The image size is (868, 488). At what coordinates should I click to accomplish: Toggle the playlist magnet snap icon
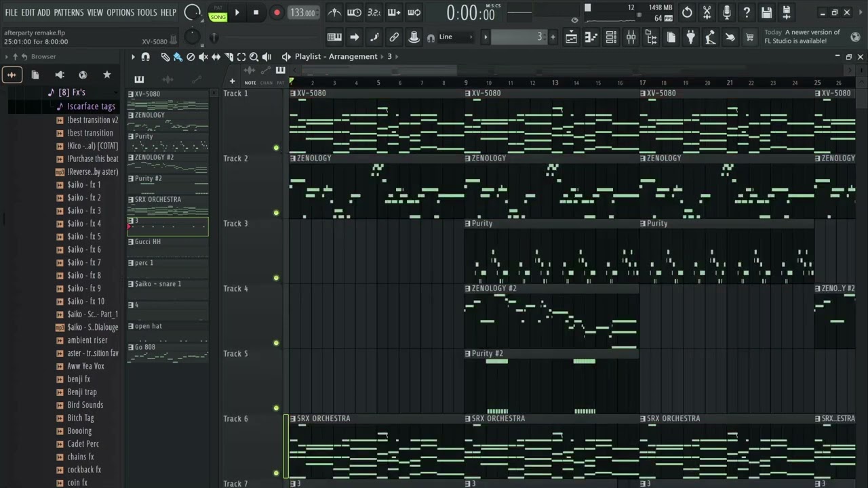pyautogui.click(x=145, y=57)
